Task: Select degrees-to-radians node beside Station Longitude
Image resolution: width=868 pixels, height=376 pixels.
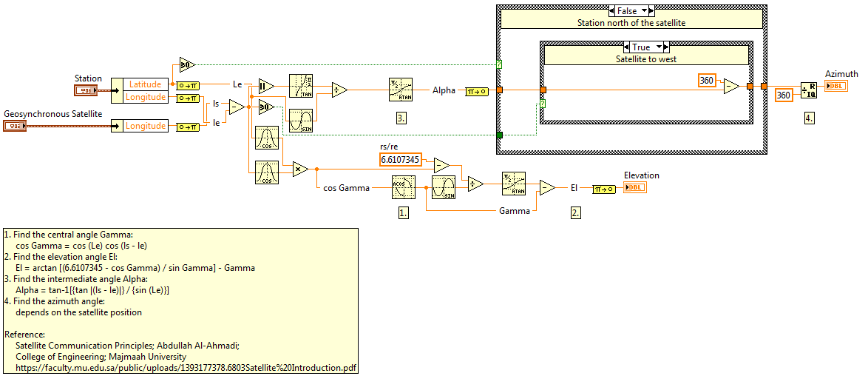Action: click(x=187, y=98)
